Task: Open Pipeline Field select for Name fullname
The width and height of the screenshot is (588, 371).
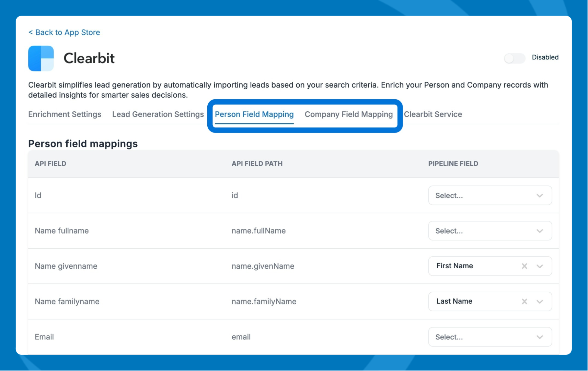Action: point(481,231)
